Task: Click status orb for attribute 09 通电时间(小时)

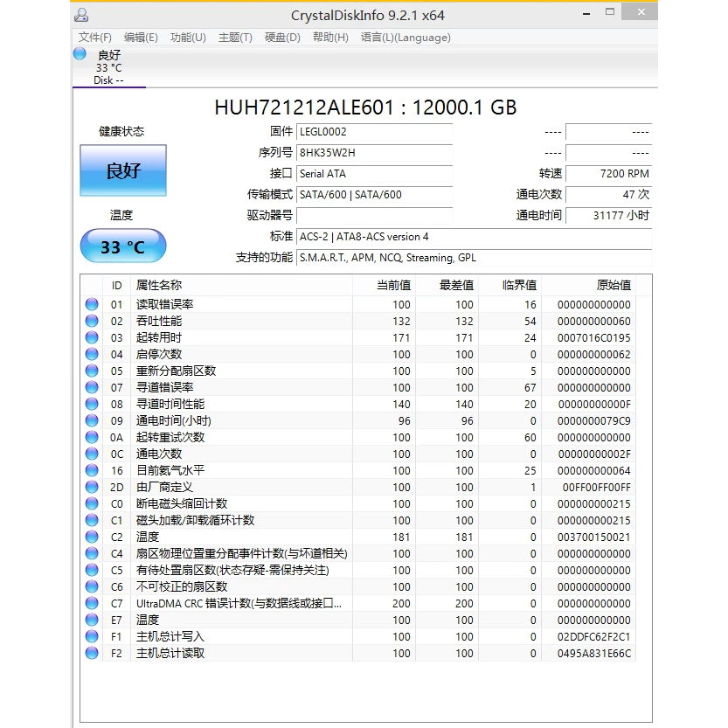Action: 92,420
